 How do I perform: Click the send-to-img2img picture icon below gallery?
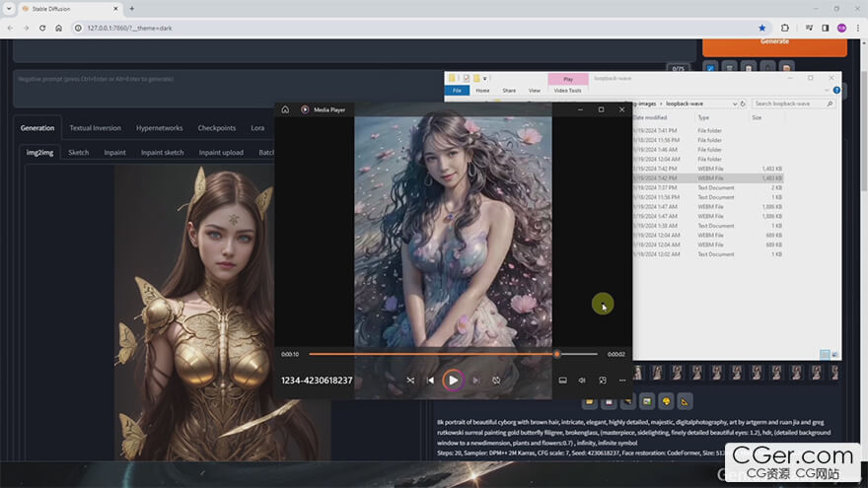point(647,401)
